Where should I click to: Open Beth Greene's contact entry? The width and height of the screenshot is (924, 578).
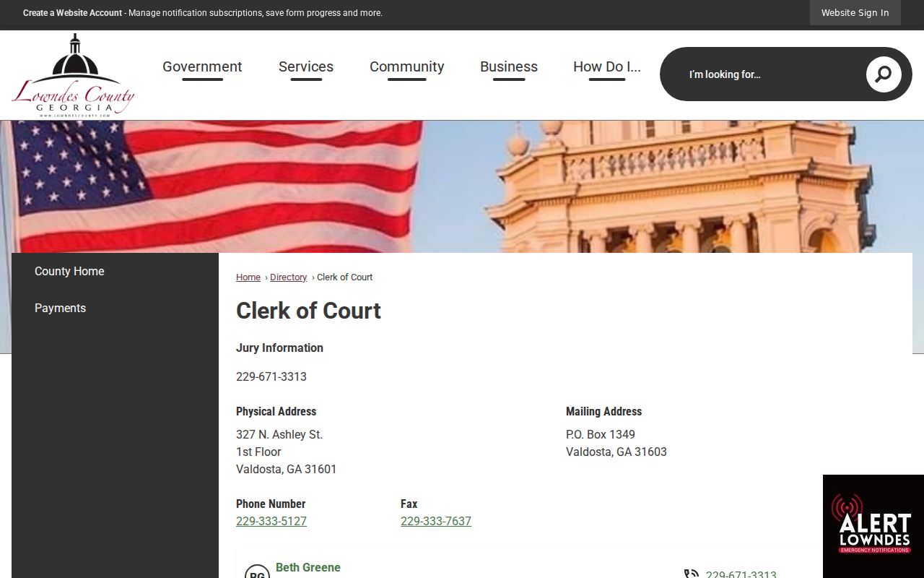pos(308,567)
